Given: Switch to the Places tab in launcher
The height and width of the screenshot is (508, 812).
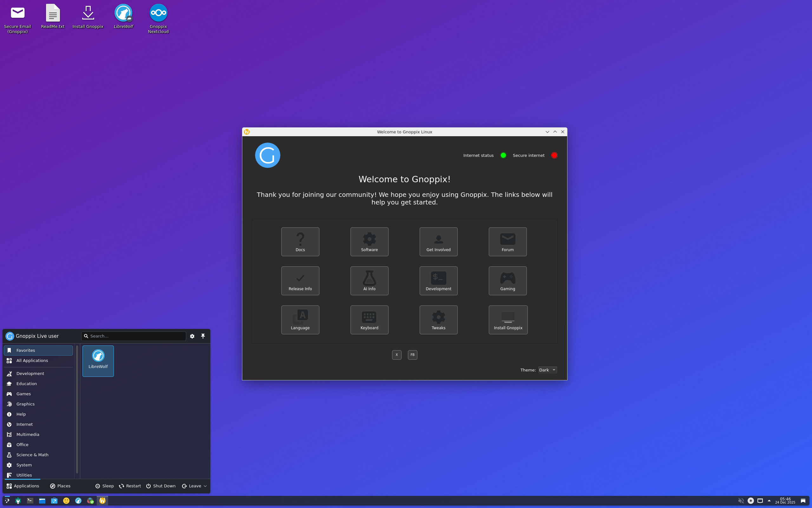Looking at the screenshot, I should click(x=60, y=486).
